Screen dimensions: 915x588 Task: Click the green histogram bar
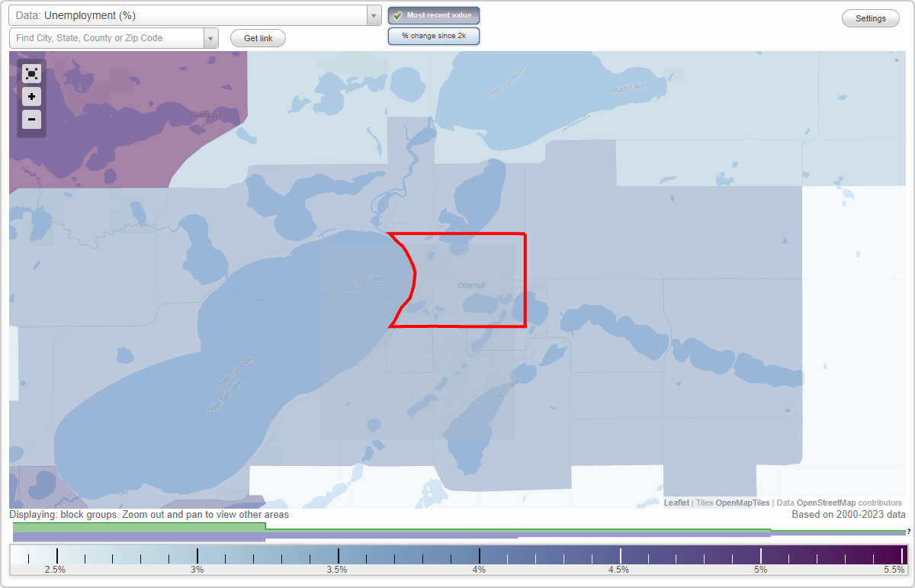(139, 527)
